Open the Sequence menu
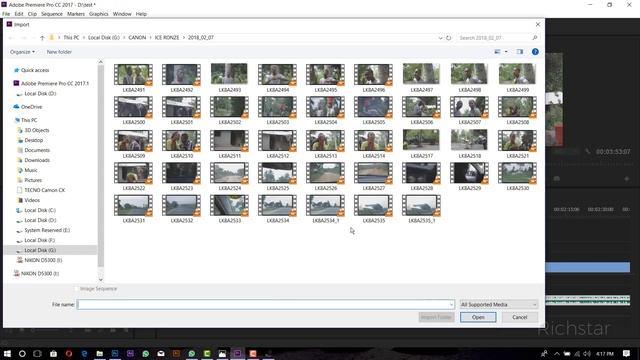The width and height of the screenshot is (640, 360). pyautogui.click(x=52, y=14)
